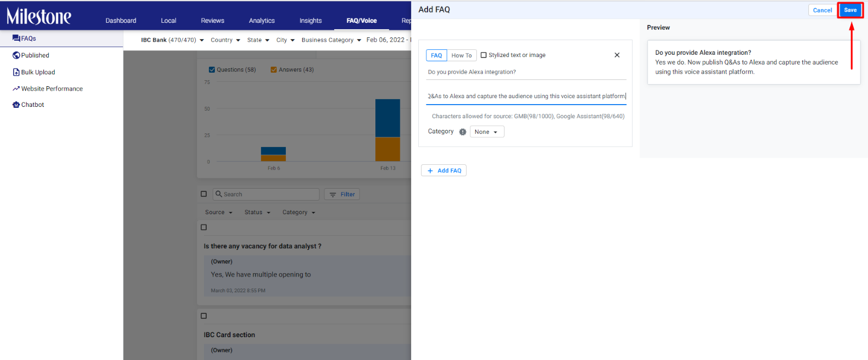Screen dimensions: 868x360
Task: Expand the Source filter
Action: pos(219,213)
